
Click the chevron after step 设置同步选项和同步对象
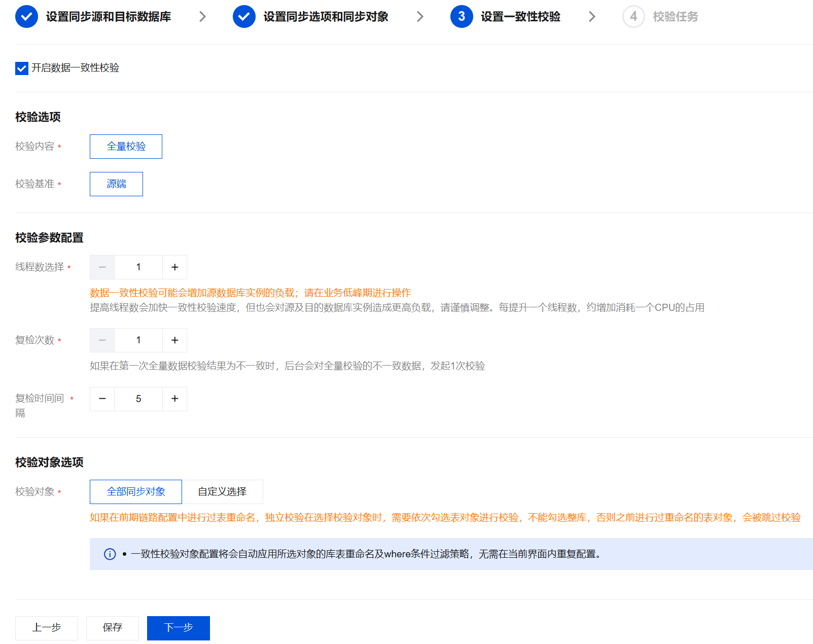click(x=420, y=17)
